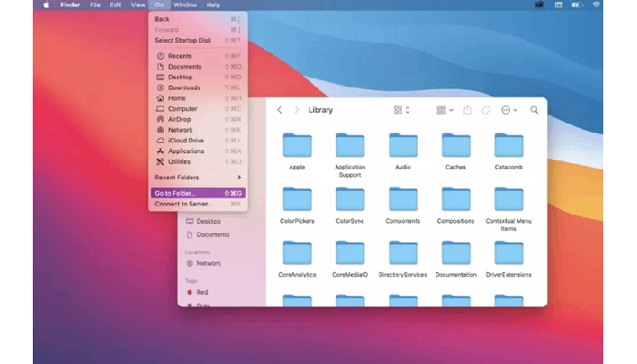Viewport: 637px width, 364px height.
Task: Open the Finder menu in menu bar
Action: [70, 5]
